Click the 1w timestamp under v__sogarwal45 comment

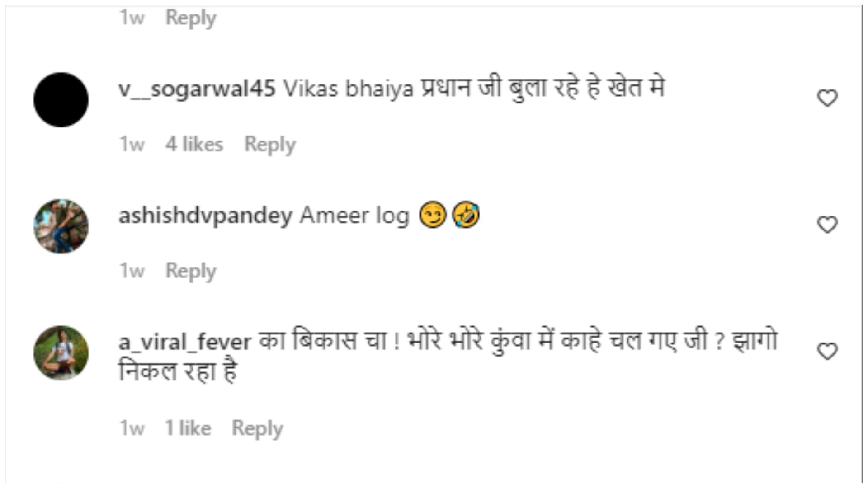(132, 145)
